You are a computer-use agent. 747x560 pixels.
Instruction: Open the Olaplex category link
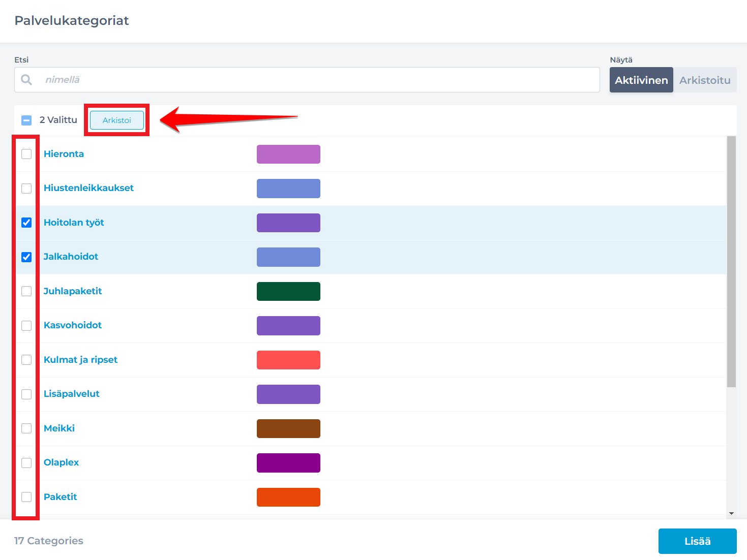[x=61, y=462]
